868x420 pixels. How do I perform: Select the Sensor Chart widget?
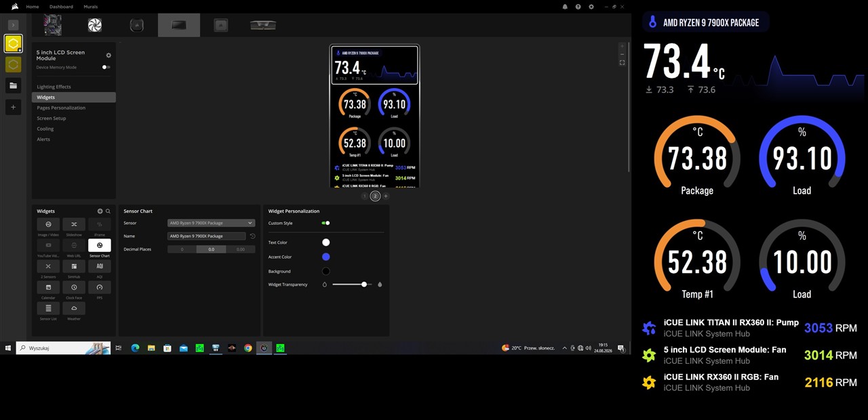point(100,245)
